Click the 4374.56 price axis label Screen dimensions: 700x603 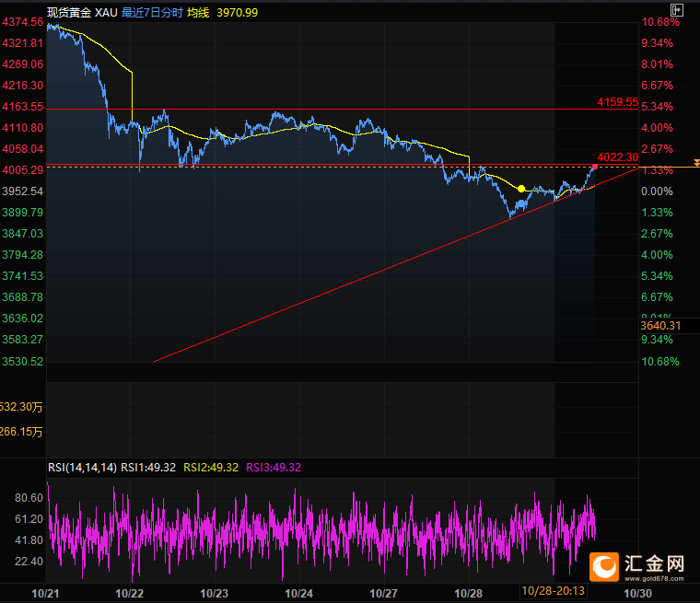coord(23,22)
